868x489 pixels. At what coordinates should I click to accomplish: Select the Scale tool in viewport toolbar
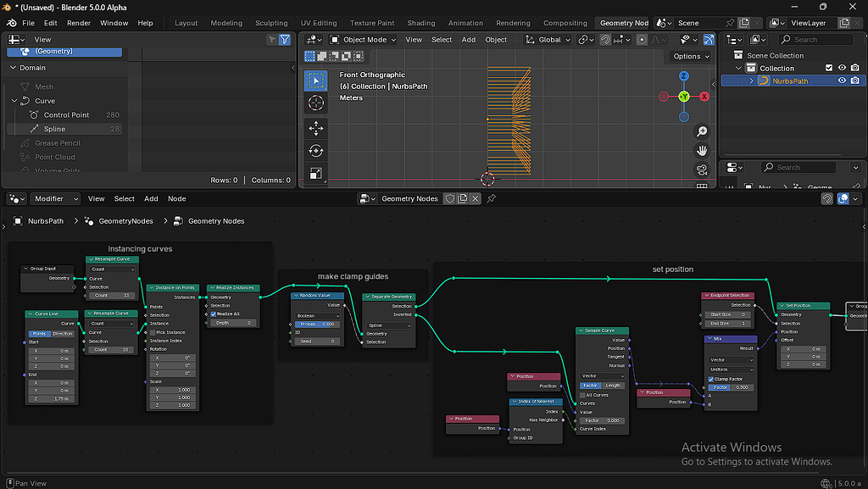(x=315, y=173)
